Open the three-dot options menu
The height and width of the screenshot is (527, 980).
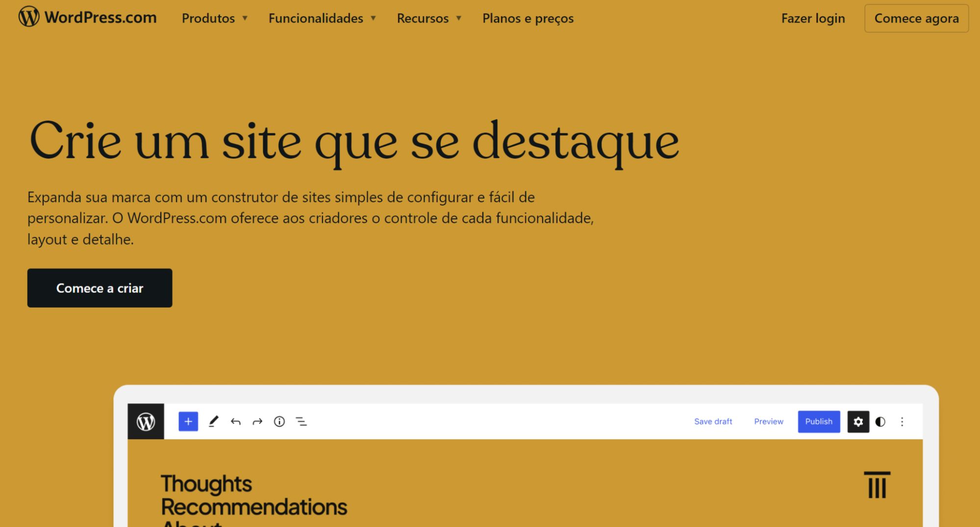(902, 422)
